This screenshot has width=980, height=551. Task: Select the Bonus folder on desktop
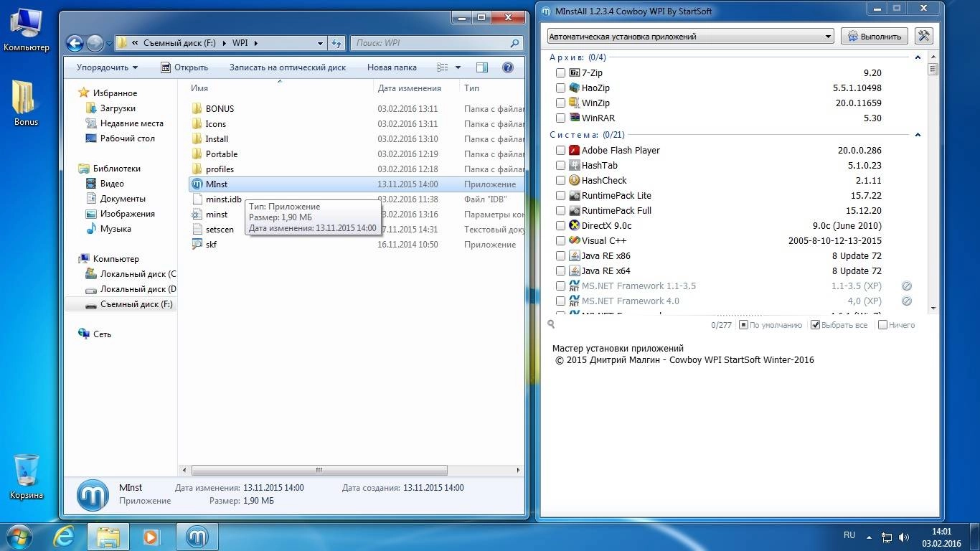point(27,103)
